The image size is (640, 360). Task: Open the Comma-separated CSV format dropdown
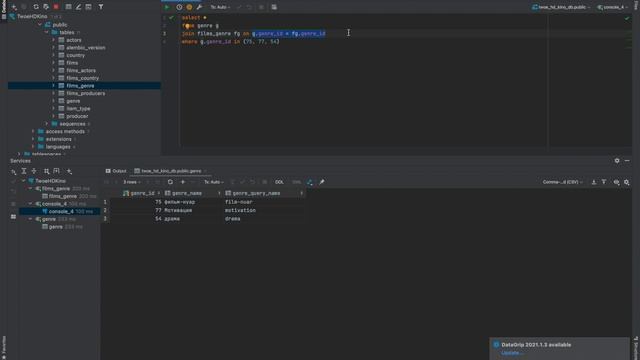coord(562,182)
